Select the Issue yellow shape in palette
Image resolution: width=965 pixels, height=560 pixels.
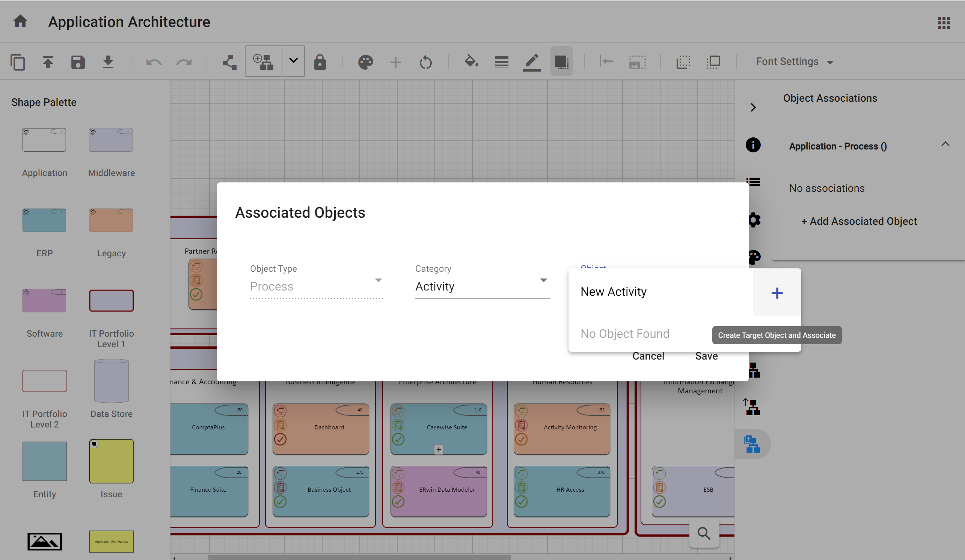112,461
